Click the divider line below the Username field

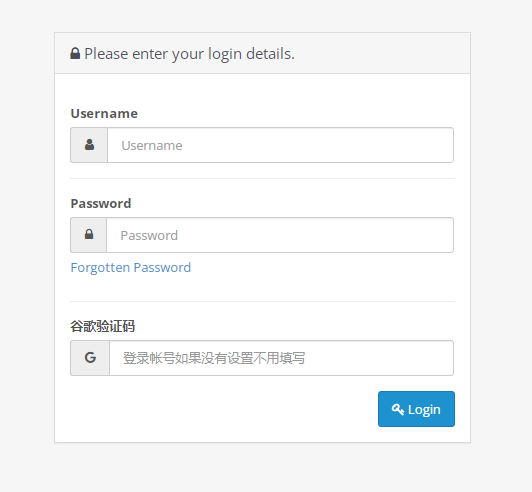pyautogui.click(x=262, y=178)
